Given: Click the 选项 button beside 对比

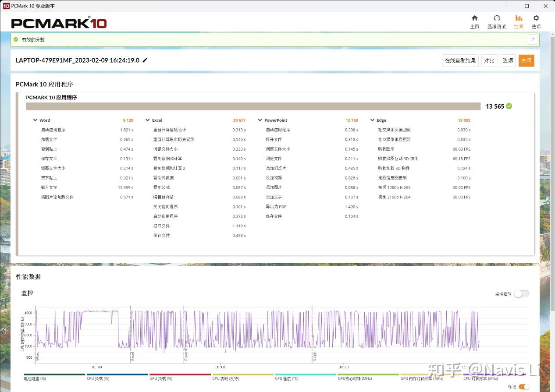Looking at the screenshot, I should click(x=508, y=60).
